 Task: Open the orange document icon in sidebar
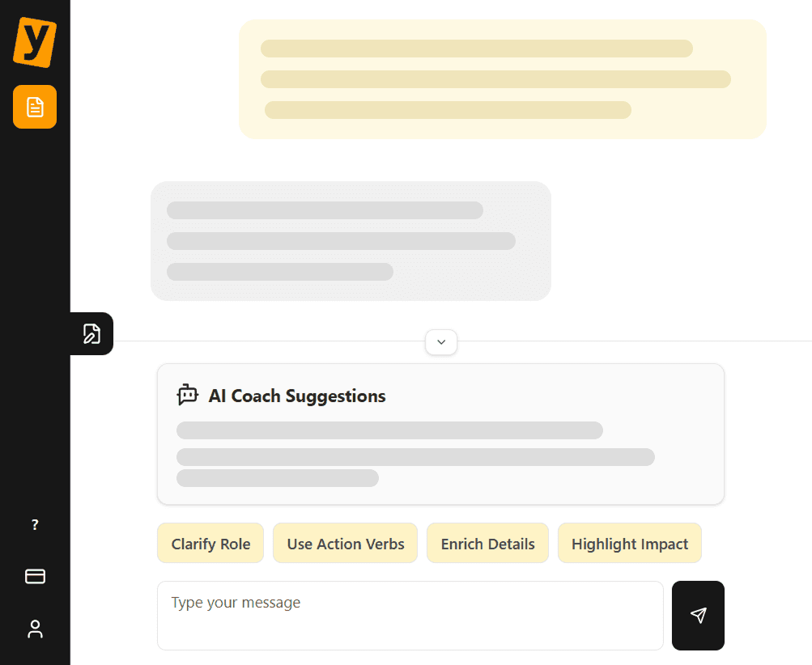(35, 107)
